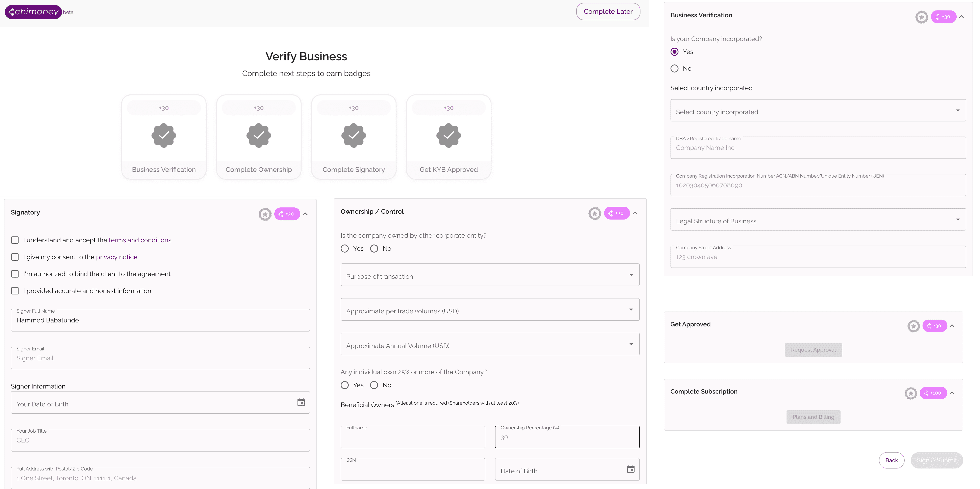
Task: Tick the 'I provided accurate and honest information' checkbox
Action: coord(15,291)
